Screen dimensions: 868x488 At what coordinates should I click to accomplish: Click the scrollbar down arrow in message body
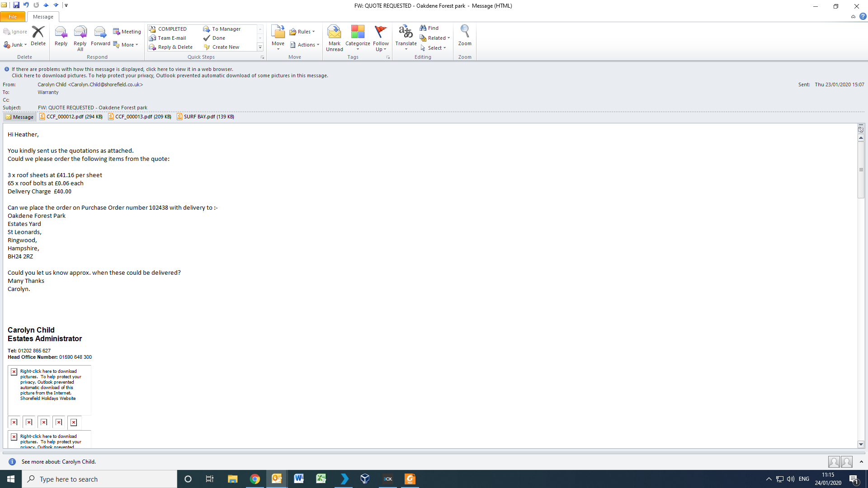861,444
